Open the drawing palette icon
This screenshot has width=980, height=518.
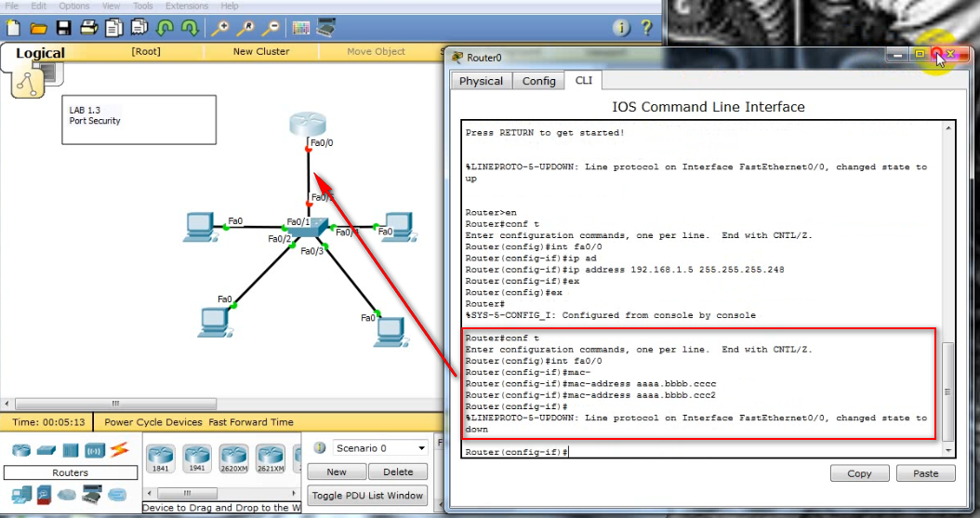click(x=301, y=28)
